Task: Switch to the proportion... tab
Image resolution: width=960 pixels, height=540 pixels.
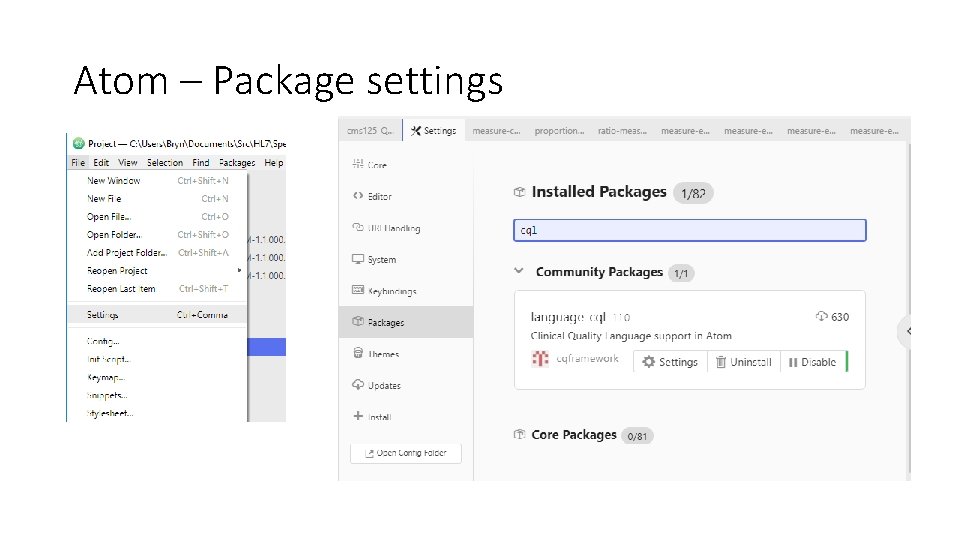Action: [x=559, y=130]
